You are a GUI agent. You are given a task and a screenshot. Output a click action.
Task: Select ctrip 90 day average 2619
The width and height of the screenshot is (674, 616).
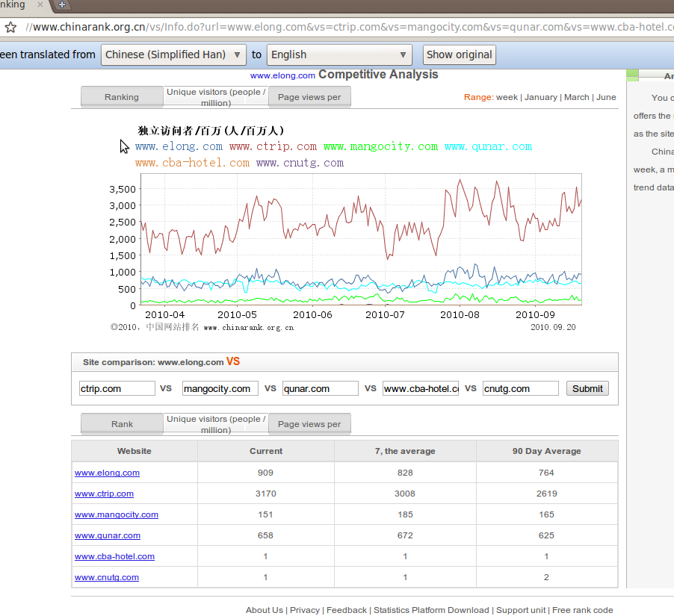pos(546,494)
